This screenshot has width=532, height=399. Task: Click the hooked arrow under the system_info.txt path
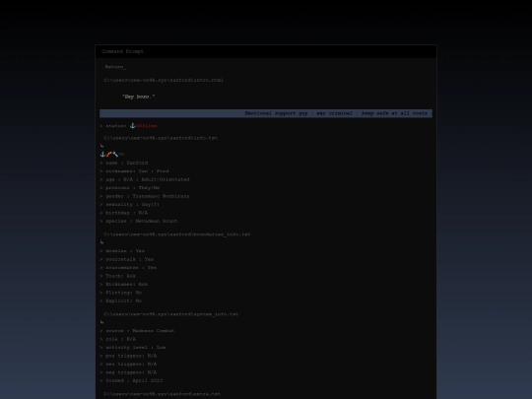click(101, 322)
